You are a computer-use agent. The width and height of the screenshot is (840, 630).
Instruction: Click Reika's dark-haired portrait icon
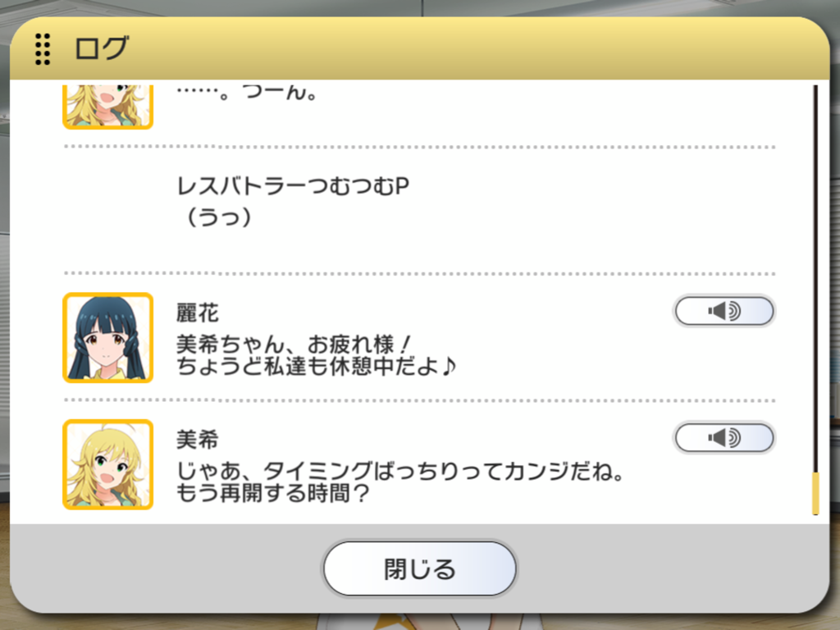pyautogui.click(x=108, y=338)
